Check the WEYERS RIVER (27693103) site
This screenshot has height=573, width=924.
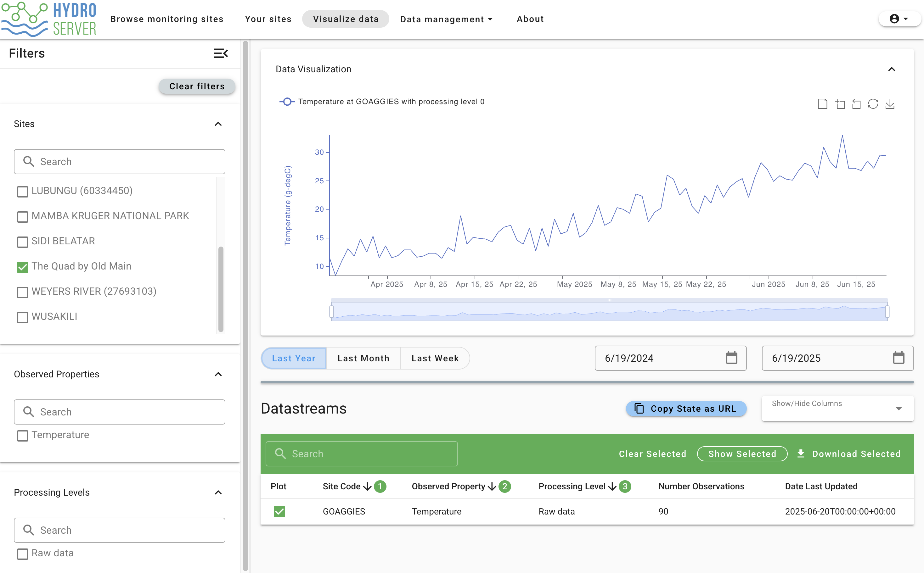pyautogui.click(x=22, y=292)
